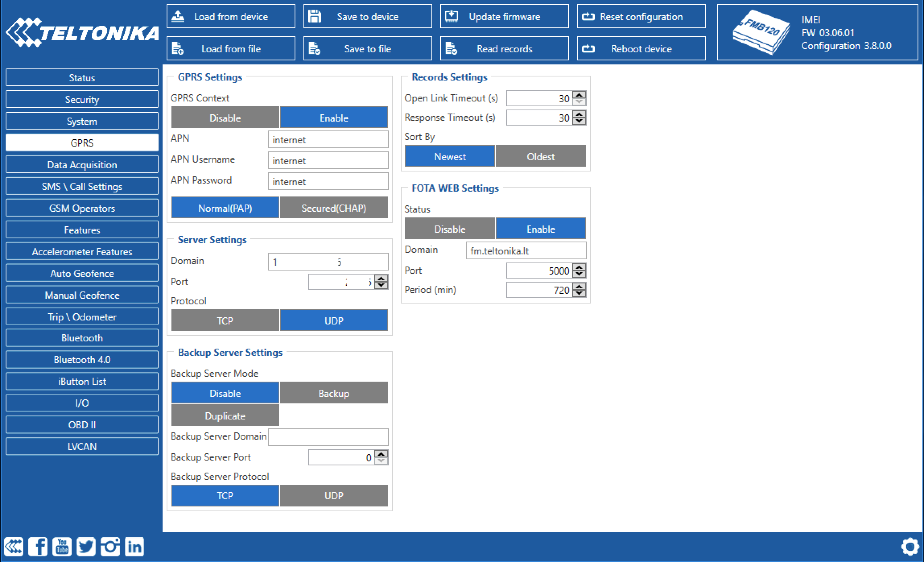Open the Instagram icon link
This screenshot has height=562, width=924.
click(110, 547)
